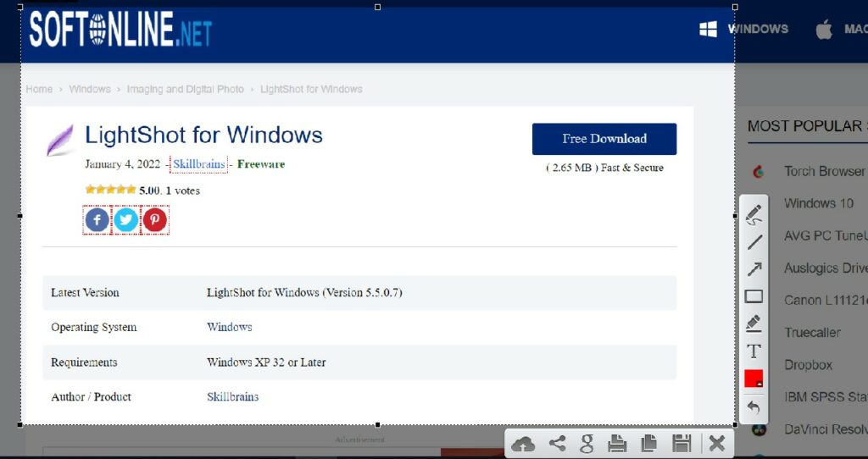The width and height of the screenshot is (868, 459).
Task: Click the Free Download button
Action: (x=604, y=139)
